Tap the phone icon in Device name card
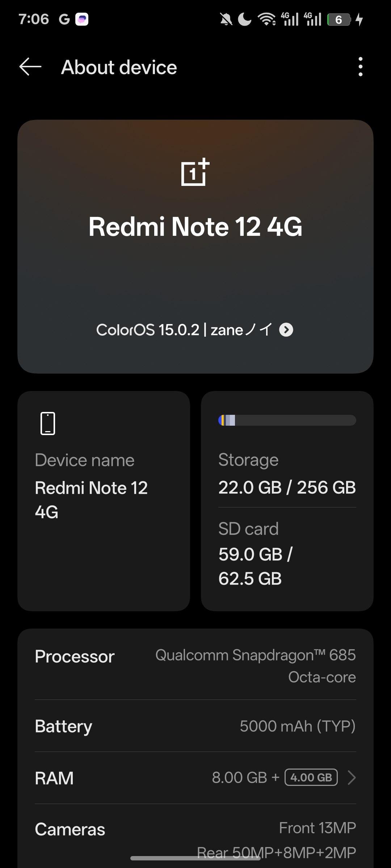 tap(48, 423)
